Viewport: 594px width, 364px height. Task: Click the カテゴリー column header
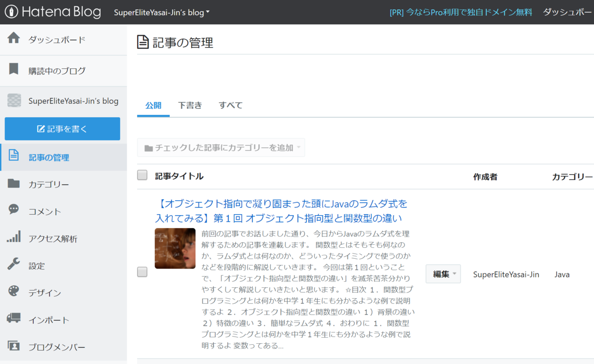pyautogui.click(x=573, y=177)
